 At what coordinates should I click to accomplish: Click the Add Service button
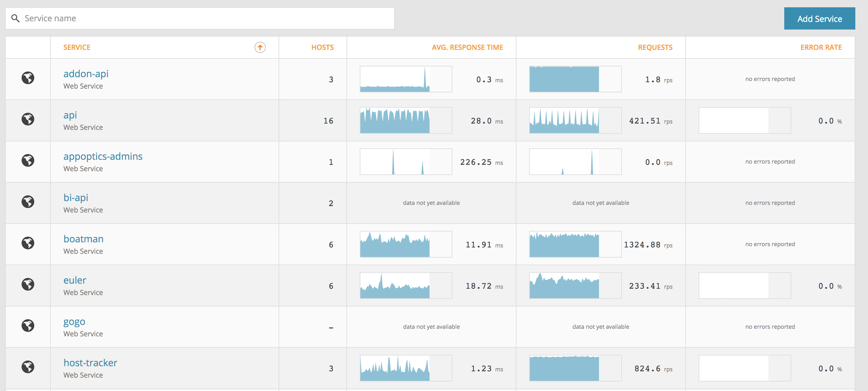click(x=819, y=18)
